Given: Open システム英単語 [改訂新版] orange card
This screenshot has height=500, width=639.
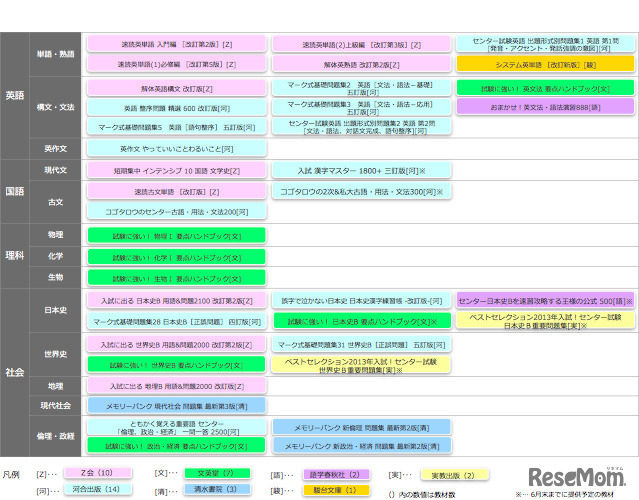Looking at the screenshot, I should pyautogui.click(x=546, y=64).
